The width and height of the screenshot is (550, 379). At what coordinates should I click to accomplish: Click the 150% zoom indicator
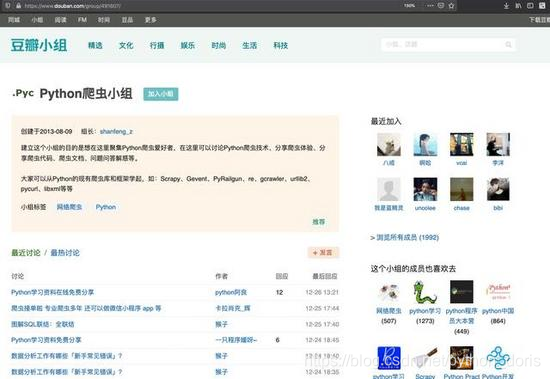point(409,6)
